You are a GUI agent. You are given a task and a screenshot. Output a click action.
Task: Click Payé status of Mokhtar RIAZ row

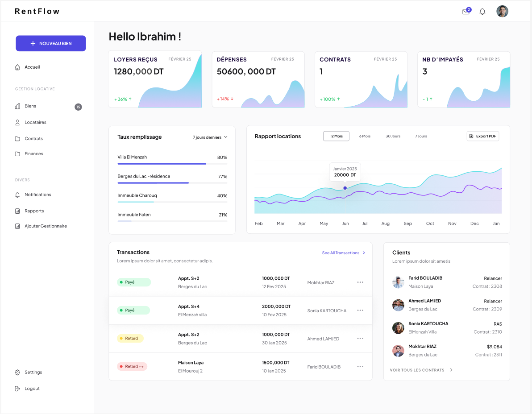[x=134, y=282]
